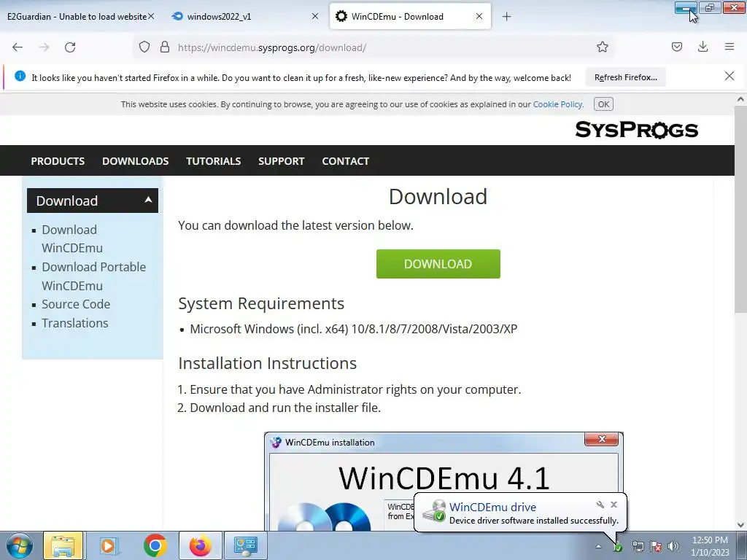Open the PRODUCTS menu
Viewport: 747px width, 560px height.
click(58, 161)
